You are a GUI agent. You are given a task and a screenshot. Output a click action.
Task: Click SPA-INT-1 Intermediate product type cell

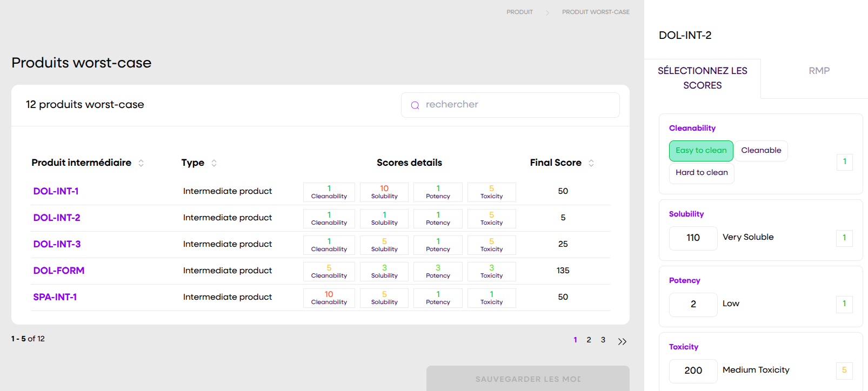pyautogui.click(x=228, y=297)
